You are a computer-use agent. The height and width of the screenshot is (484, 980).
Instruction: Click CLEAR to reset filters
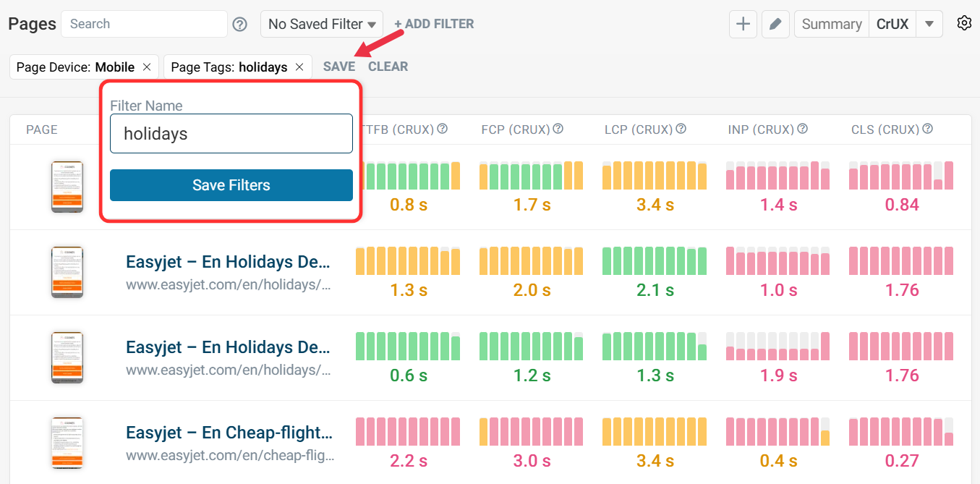[x=388, y=67]
